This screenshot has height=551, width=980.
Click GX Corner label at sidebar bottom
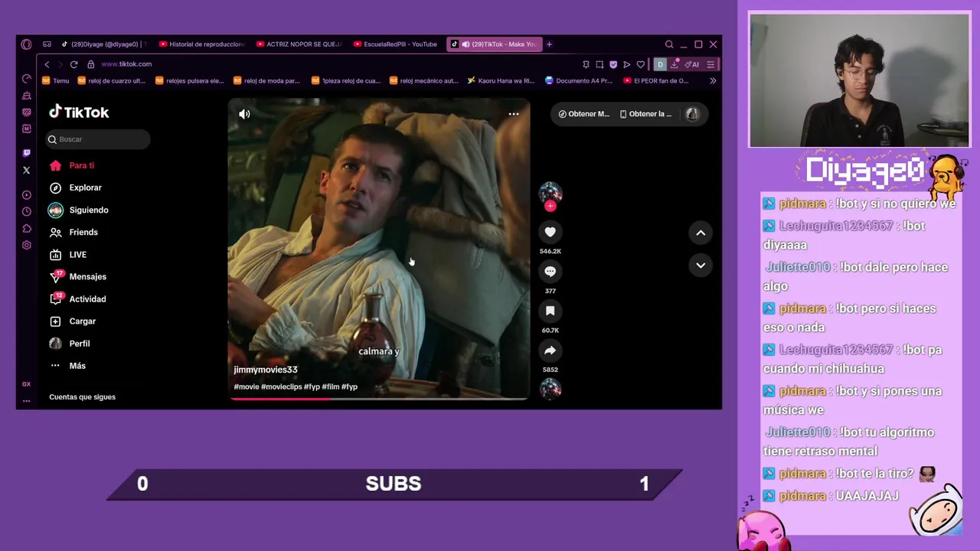(26, 384)
